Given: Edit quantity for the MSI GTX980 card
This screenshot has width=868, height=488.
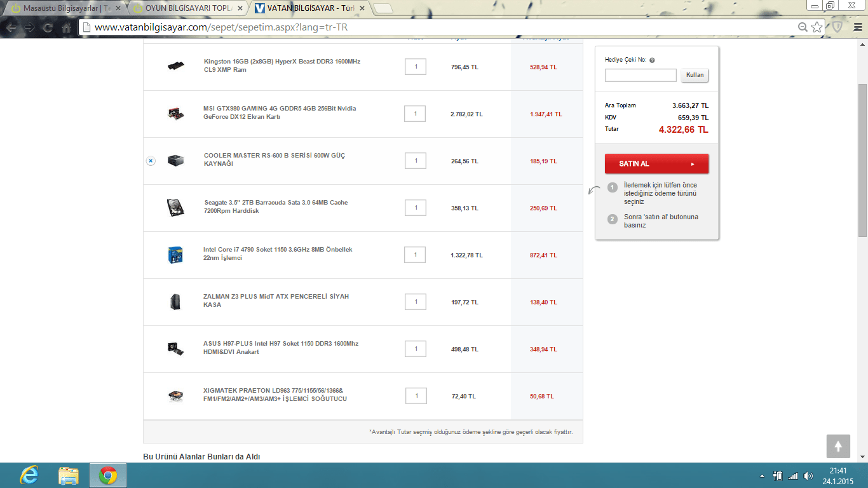Looking at the screenshot, I should [x=415, y=114].
